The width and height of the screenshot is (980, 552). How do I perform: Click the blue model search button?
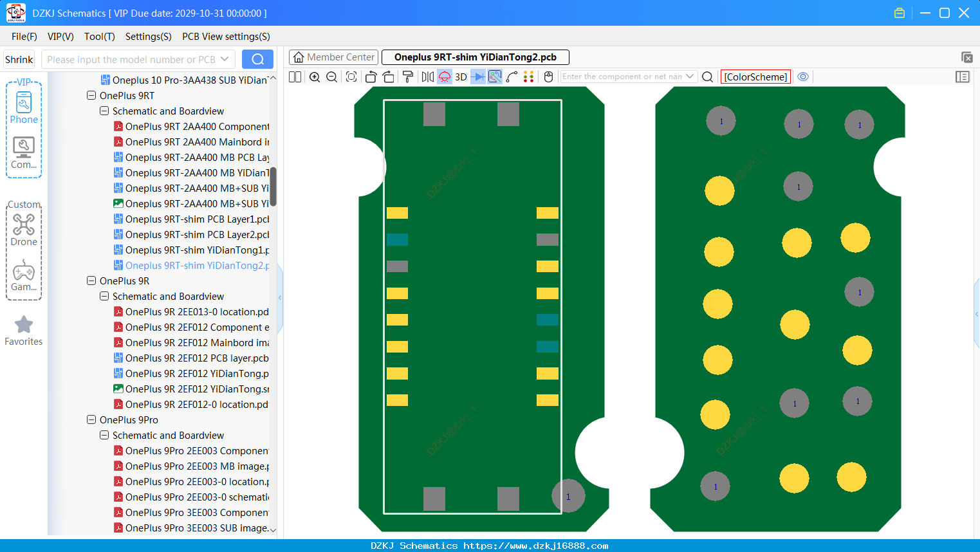coord(257,59)
